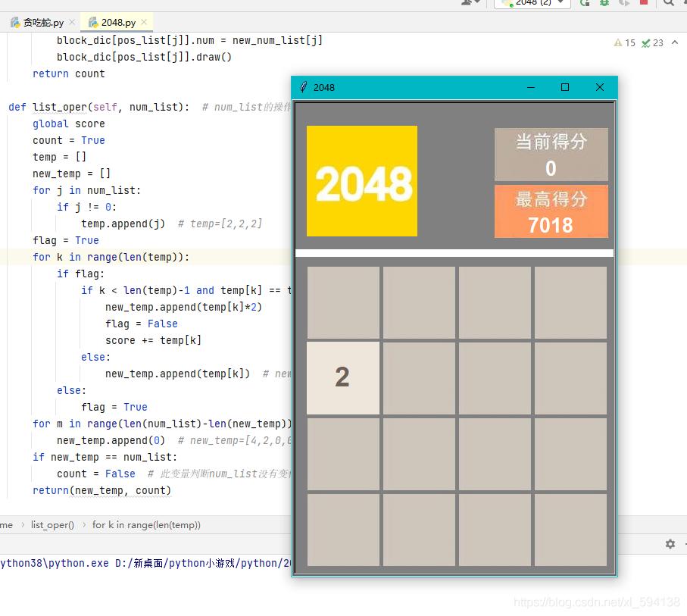Collapse the inspections widget with the chevron

(x=675, y=43)
